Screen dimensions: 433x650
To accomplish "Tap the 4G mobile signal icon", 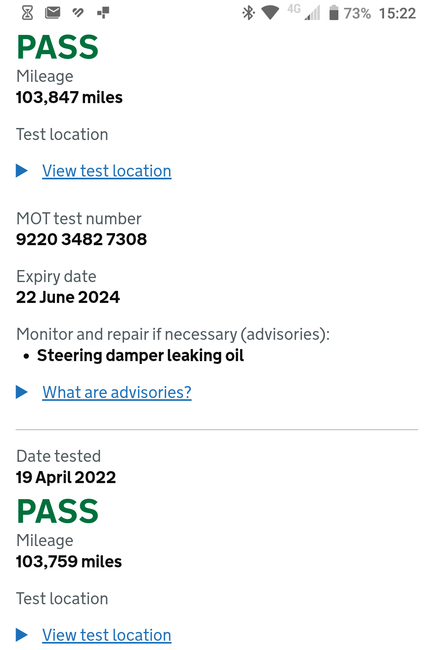I will [x=305, y=12].
